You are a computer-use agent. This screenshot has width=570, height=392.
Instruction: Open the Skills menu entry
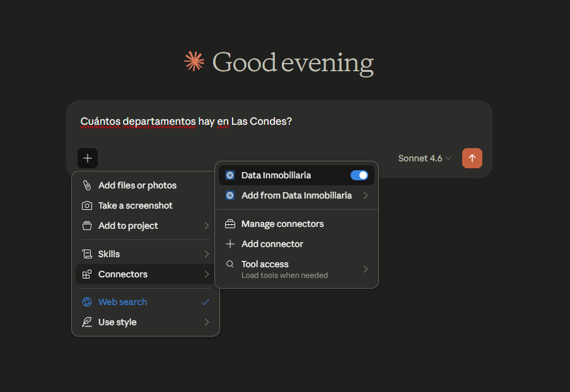pyautogui.click(x=146, y=254)
